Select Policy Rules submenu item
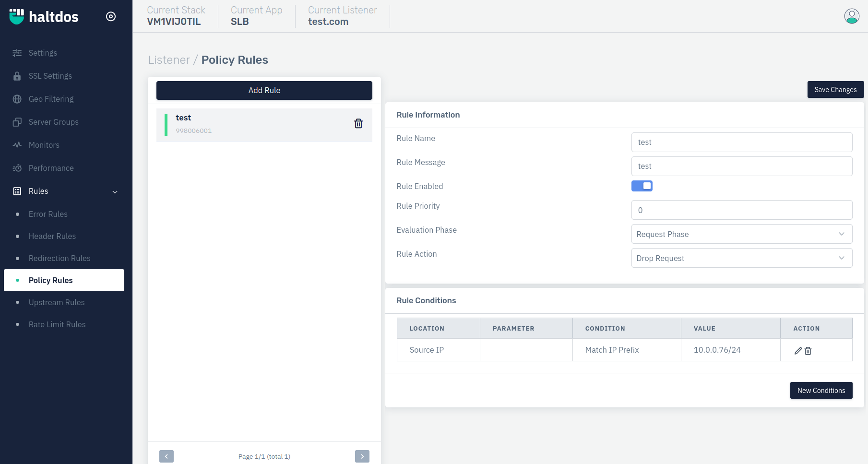 (x=64, y=280)
